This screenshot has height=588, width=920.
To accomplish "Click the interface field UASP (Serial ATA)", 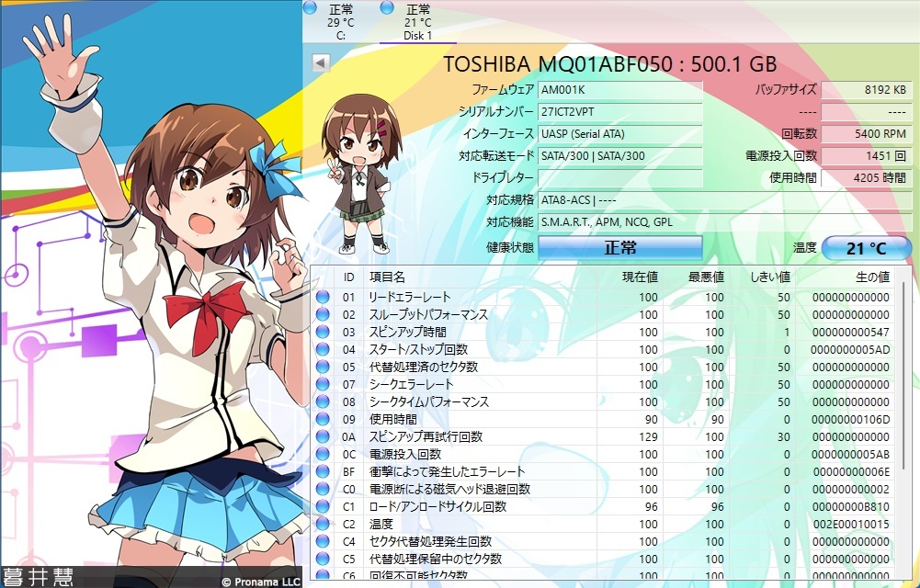I will coord(620,133).
